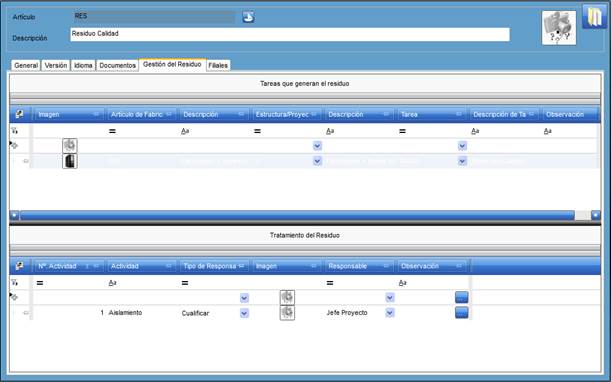
Task: Pin the Observación column in treatment grid
Action: (x=459, y=266)
